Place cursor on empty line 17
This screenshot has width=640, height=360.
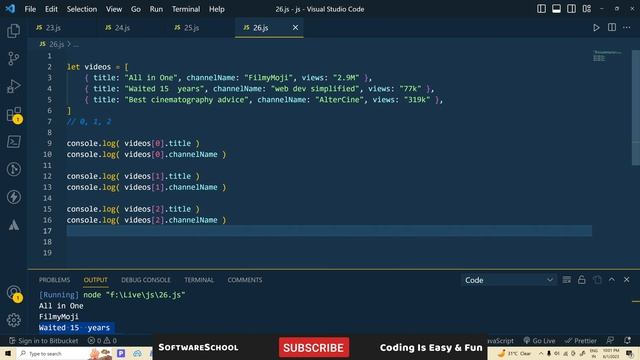point(329,231)
